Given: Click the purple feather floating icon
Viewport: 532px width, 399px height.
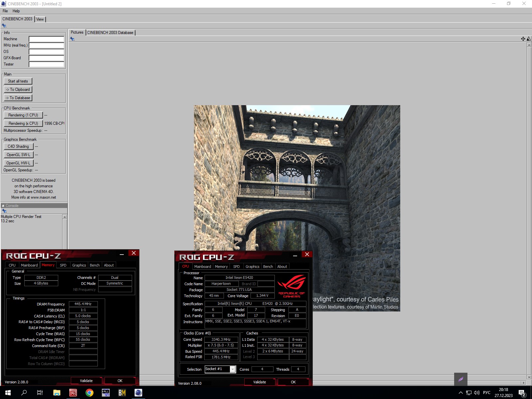Looking at the screenshot, I should [x=461, y=379].
